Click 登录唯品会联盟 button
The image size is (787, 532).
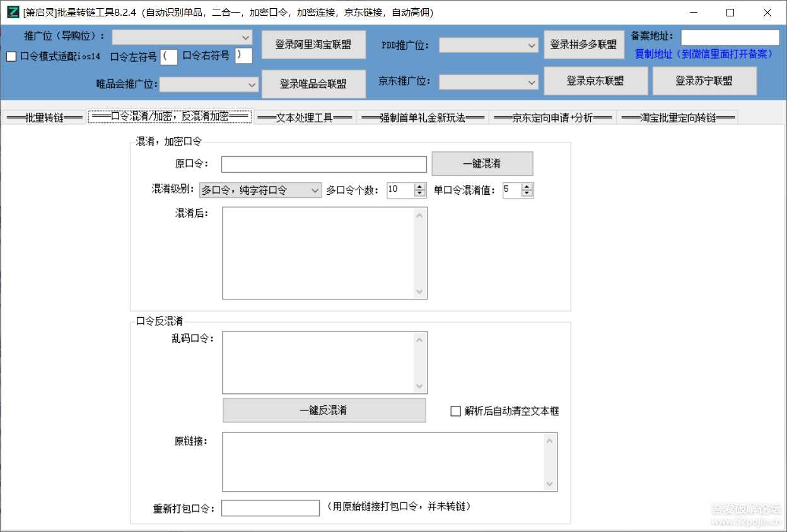[x=313, y=84]
